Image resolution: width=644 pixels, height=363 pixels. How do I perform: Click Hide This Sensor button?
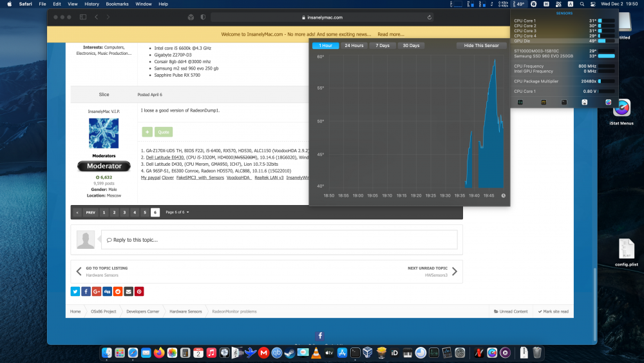pyautogui.click(x=481, y=46)
